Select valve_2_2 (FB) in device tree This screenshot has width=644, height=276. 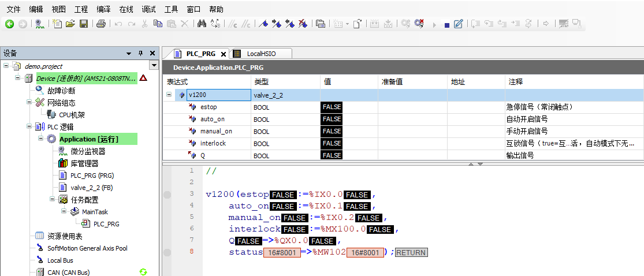pos(91,188)
